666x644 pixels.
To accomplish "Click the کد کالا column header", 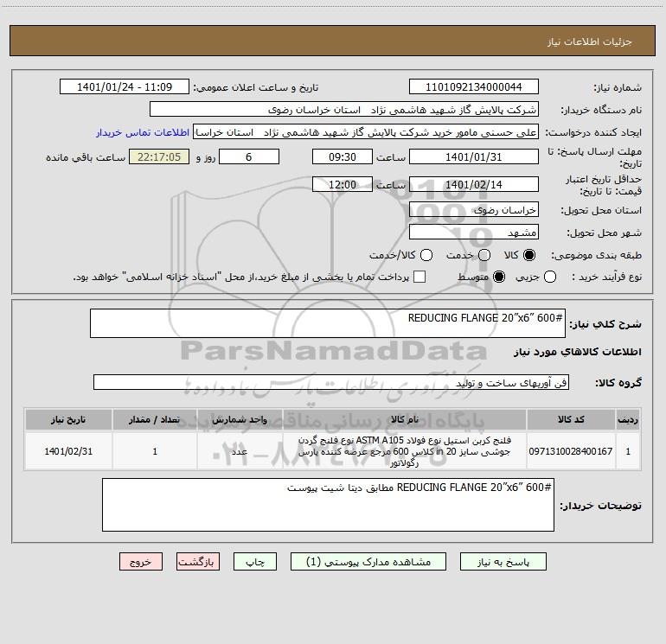I will click(x=571, y=419).
